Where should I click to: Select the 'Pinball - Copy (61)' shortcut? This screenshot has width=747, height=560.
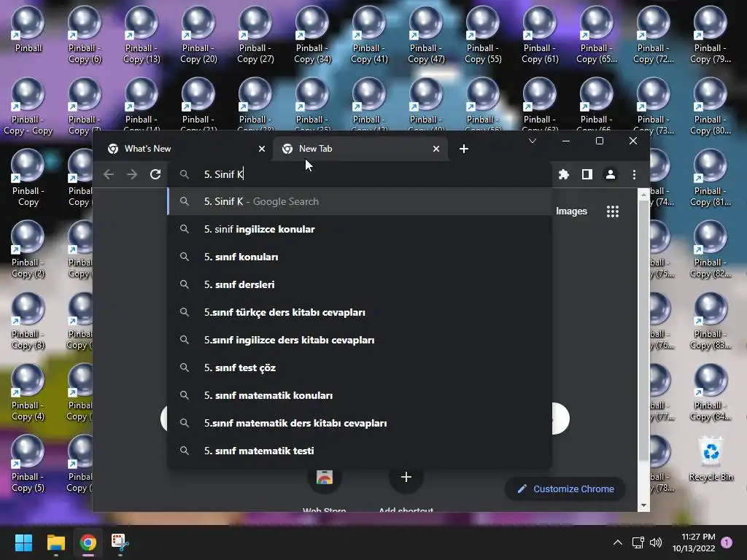(x=540, y=34)
